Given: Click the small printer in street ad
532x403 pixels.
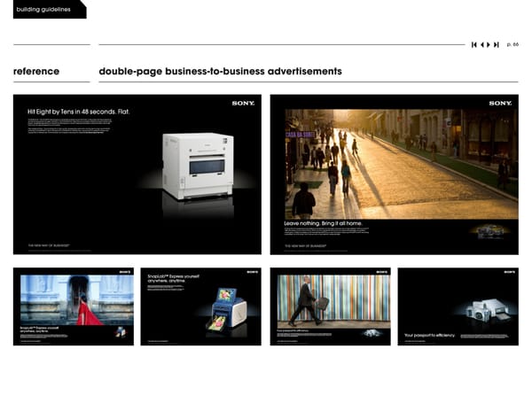Looking at the screenshot, I should point(487,230).
